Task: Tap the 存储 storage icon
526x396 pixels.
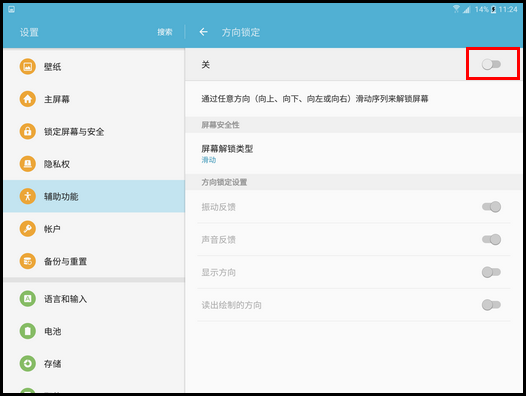Action: click(28, 363)
